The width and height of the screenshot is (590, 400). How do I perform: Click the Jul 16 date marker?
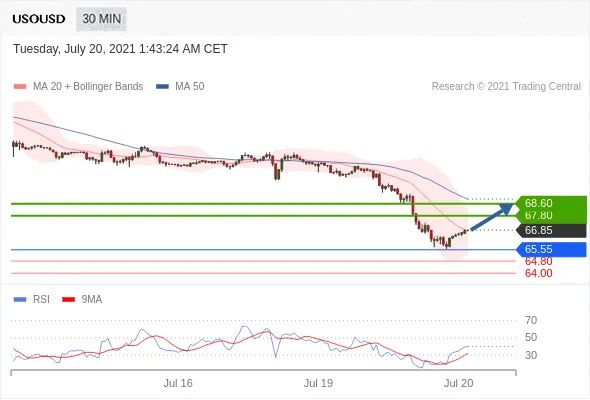(178, 383)
